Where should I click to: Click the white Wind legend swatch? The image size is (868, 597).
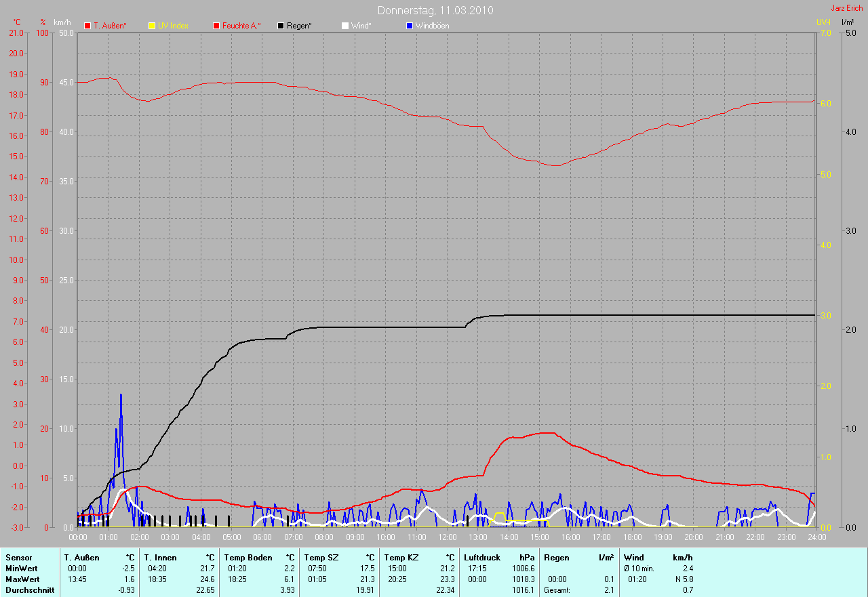coord(344,26)
